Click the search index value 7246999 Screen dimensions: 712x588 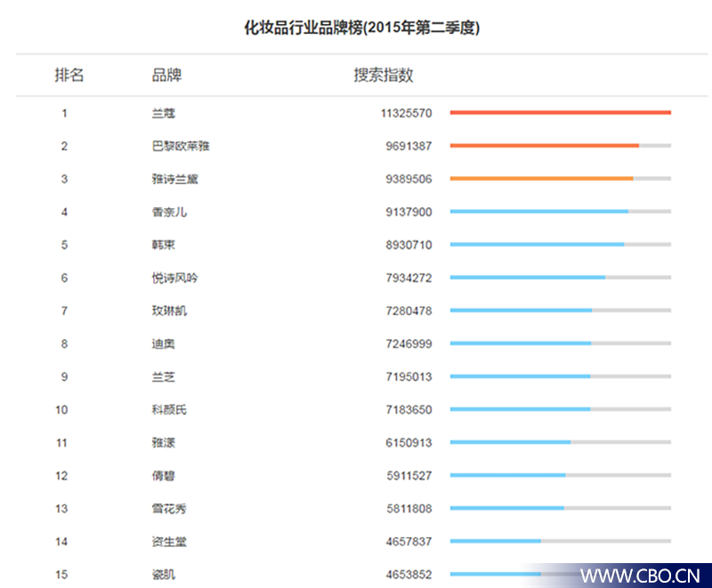(x=409, y=344)
